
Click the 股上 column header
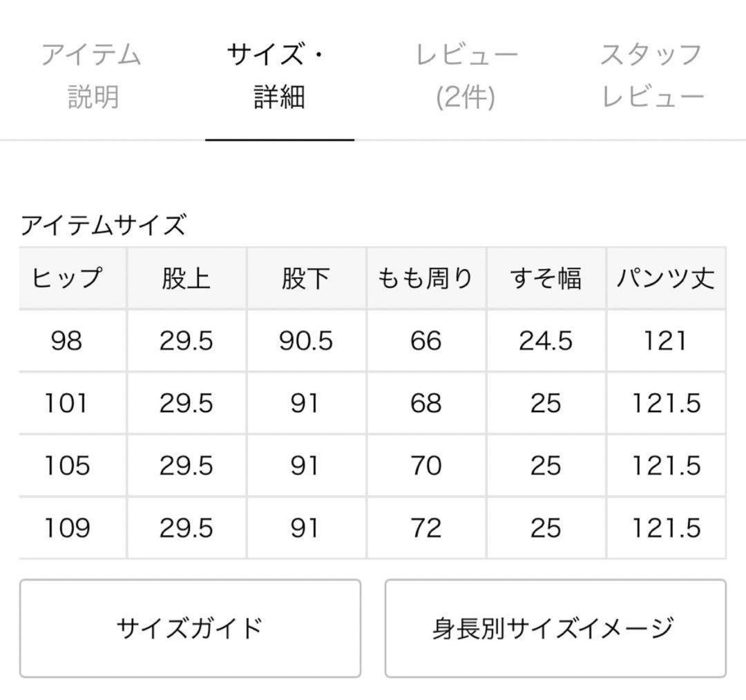(x=186, y=278)
